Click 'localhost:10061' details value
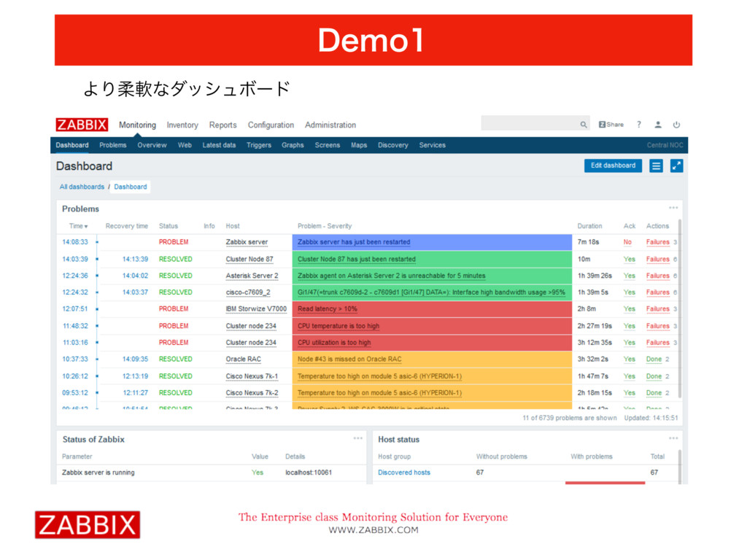747x560 pixels. 309,472
